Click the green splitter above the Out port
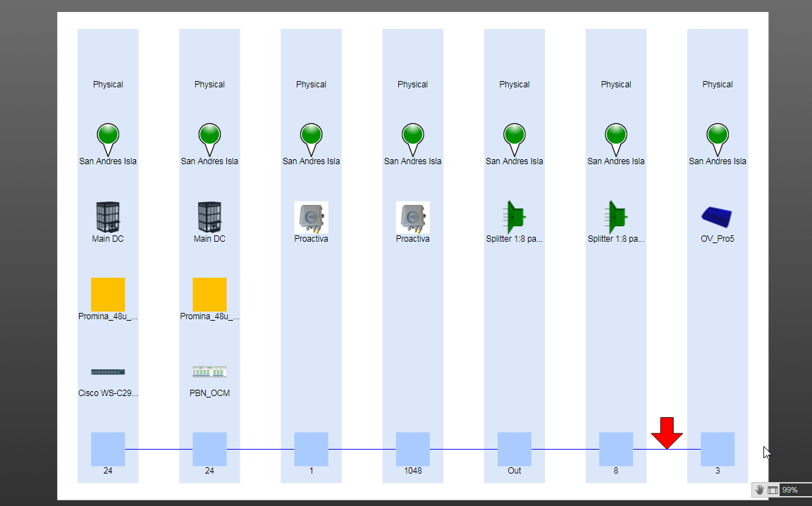 click(515, 217)
